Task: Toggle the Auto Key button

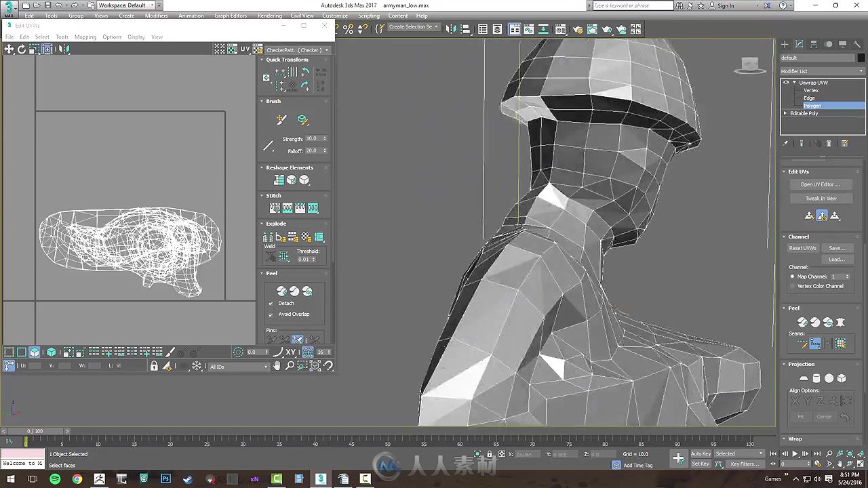Action: click(701, 453)
